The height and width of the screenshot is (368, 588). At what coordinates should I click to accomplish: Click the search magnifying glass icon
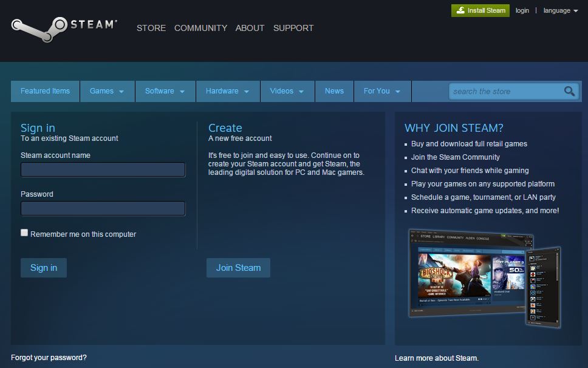tap(569, 91)
